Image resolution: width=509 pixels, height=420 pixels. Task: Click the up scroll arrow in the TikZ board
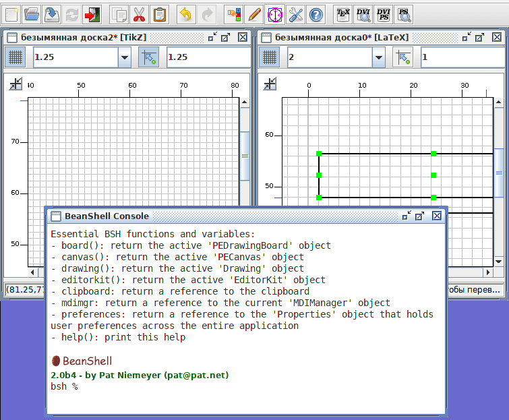(x=245, y=102)
